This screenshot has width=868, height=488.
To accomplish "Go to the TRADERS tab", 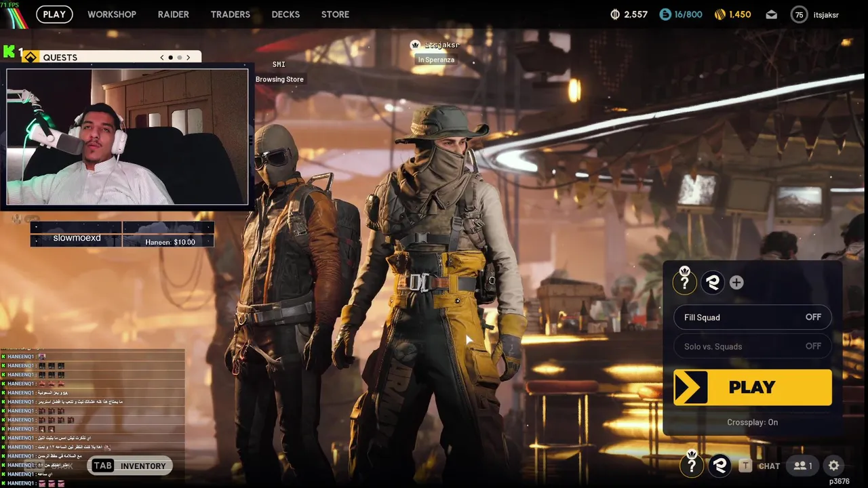I will coord(231,14).
